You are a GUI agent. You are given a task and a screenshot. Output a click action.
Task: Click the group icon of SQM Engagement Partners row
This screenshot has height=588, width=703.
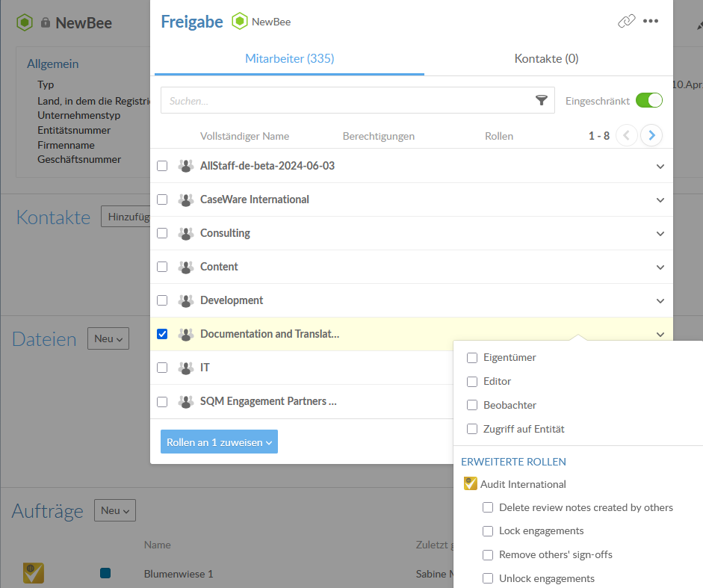(x=185, y=401)
